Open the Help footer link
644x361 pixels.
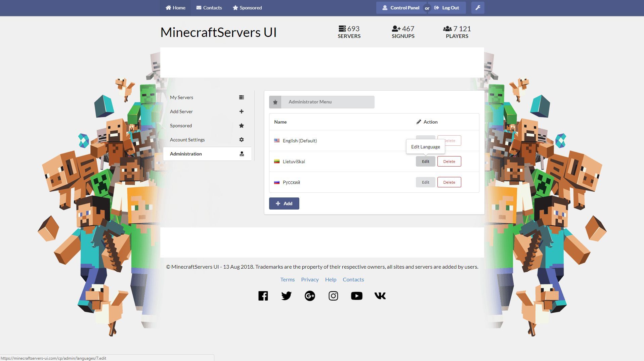coord(331,280)
